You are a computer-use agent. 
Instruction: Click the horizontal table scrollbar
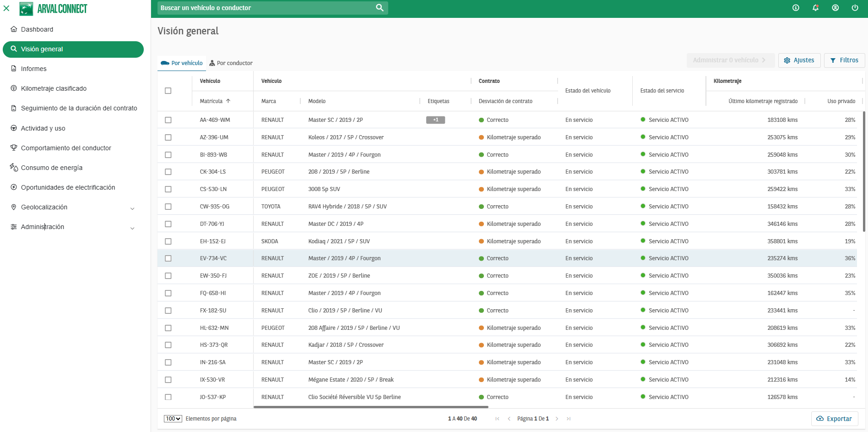pyautogui.click(x=371, y=407)
